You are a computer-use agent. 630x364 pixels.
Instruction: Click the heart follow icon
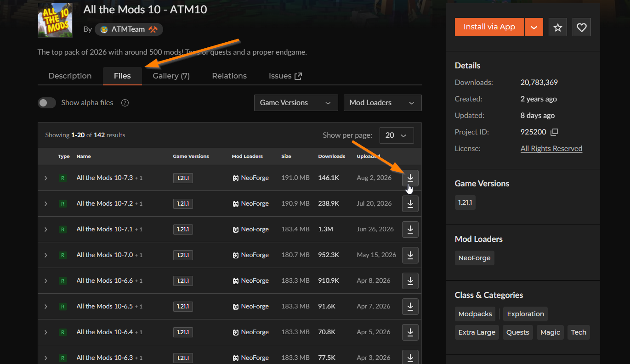click(x=582, y=27)
